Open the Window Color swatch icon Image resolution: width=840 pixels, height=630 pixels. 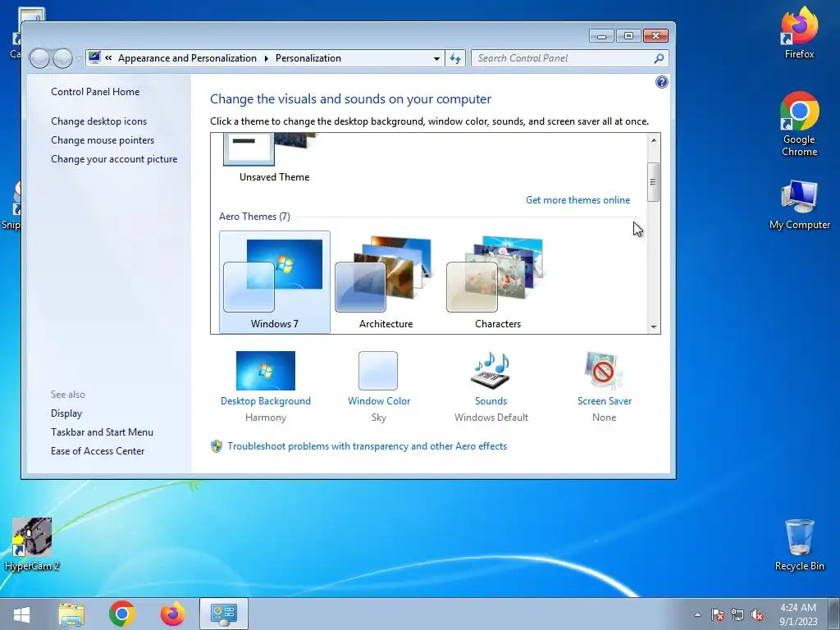(378, 370)
